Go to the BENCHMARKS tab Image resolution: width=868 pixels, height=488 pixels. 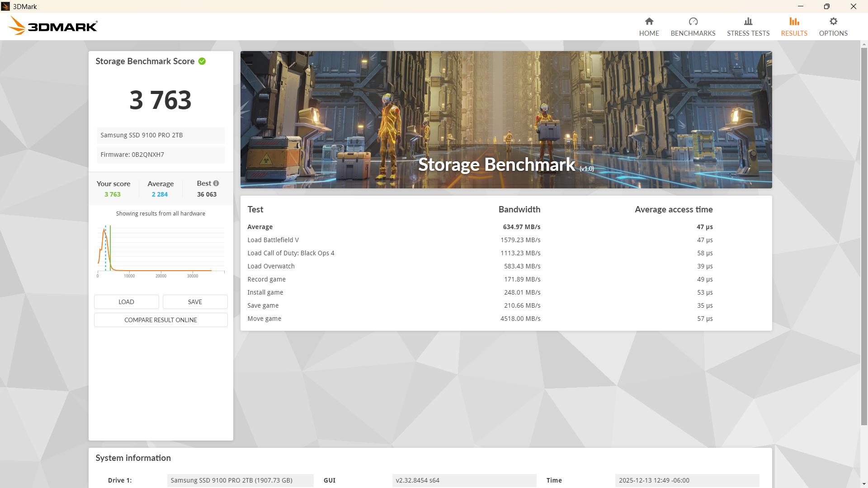click(693, 27)
